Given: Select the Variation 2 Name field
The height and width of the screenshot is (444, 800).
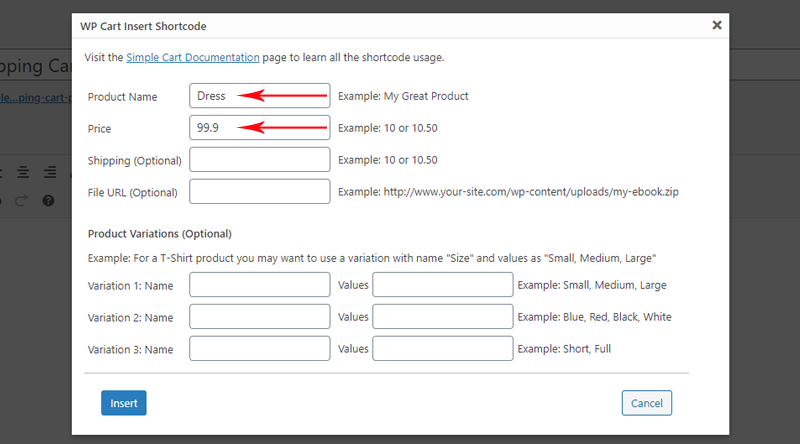Looking at the screenshot, I should pyautogui.click(x=260, y=316).
